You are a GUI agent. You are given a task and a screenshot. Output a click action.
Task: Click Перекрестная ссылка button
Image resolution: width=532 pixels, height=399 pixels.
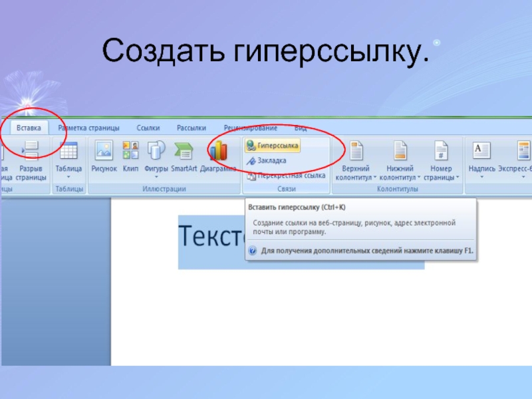287,176
